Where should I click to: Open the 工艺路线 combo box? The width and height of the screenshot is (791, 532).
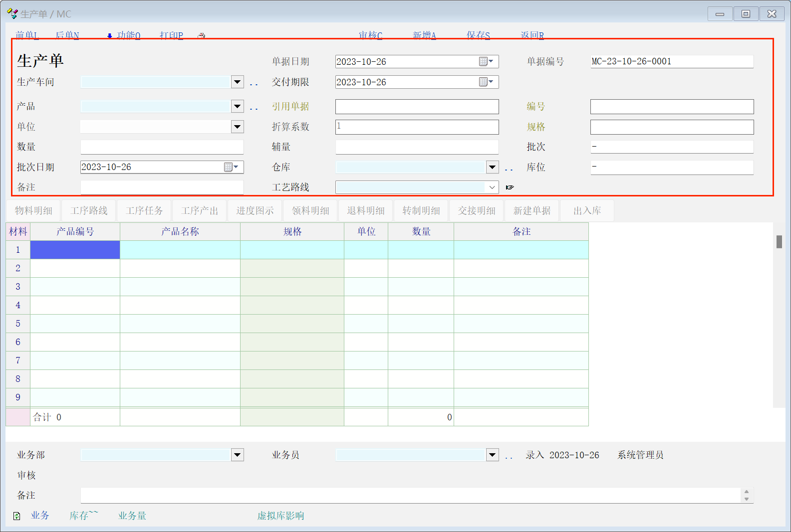(x=492, y=187)
